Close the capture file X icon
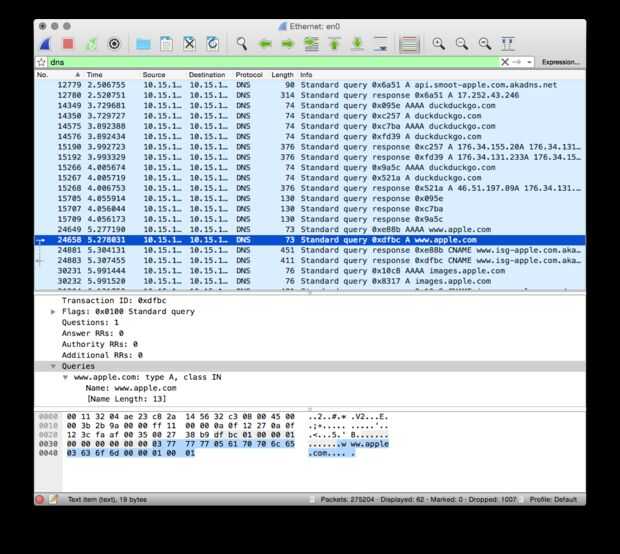Viewport: 620px width, 554px height. tap(189, 43)
